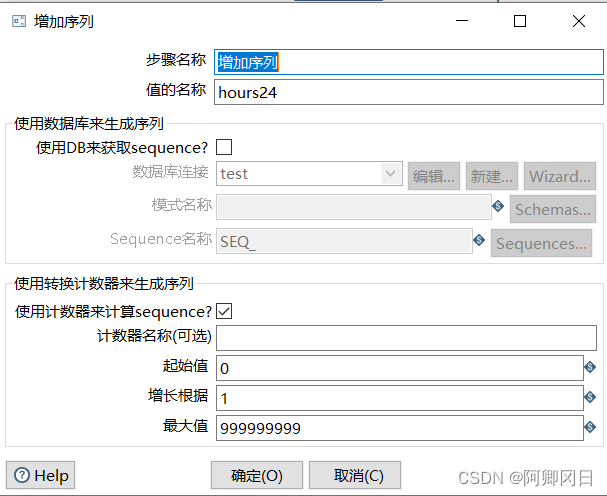This screenshot has width=607, height=496.
Task: Browse schemas with the Schemas... button
Action: coord(551,209)
